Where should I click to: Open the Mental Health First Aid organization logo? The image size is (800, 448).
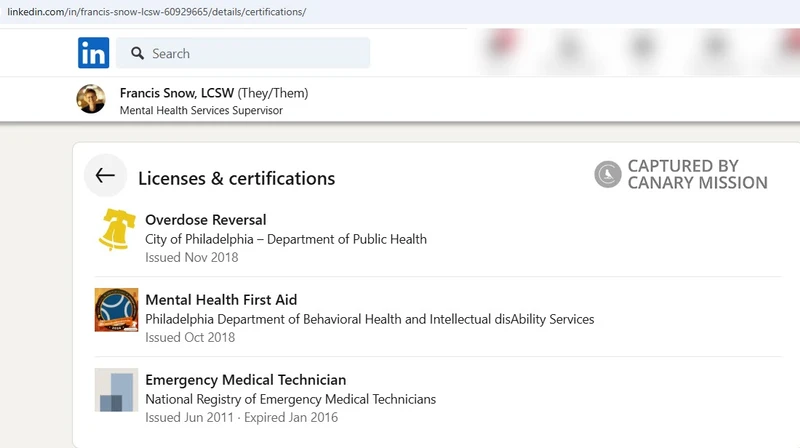point(116,310)
